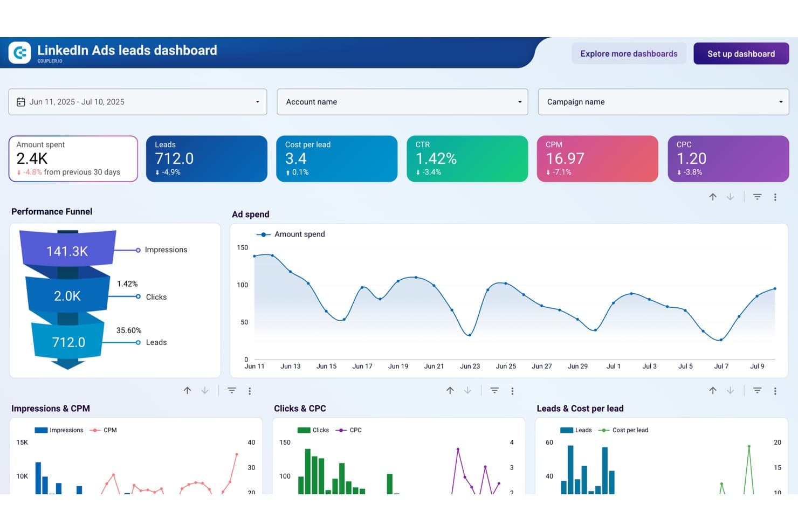Select the CTR 1.42% scorecard

[x=467, y=158]
